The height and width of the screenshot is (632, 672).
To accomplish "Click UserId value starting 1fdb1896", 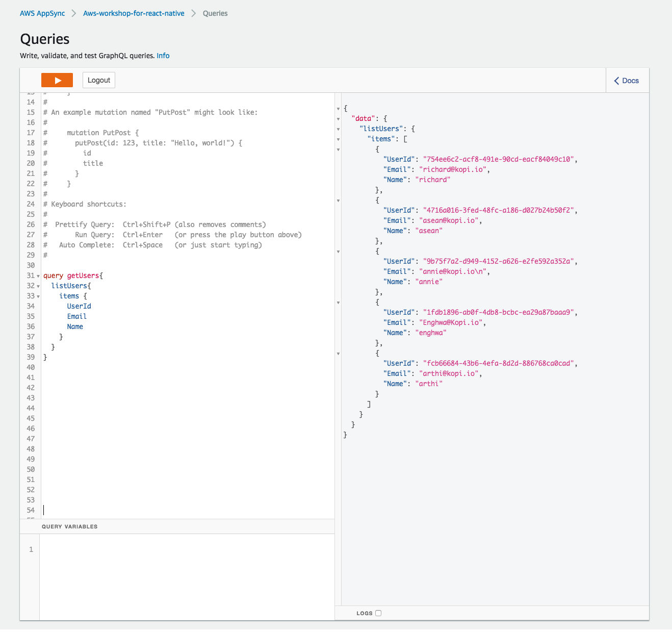I will 498,312.
